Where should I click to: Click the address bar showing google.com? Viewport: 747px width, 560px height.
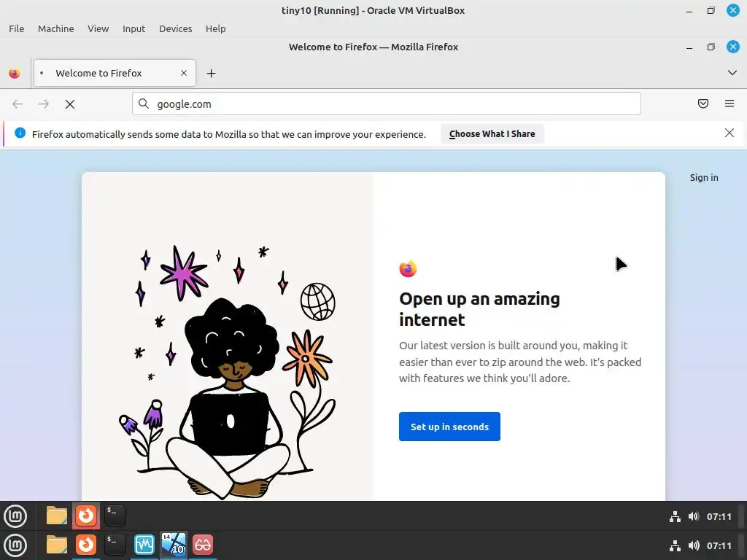coord(387,104)
